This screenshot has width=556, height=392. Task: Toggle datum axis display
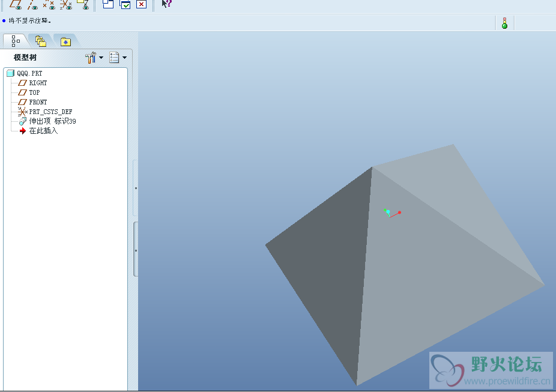point(32,5)
